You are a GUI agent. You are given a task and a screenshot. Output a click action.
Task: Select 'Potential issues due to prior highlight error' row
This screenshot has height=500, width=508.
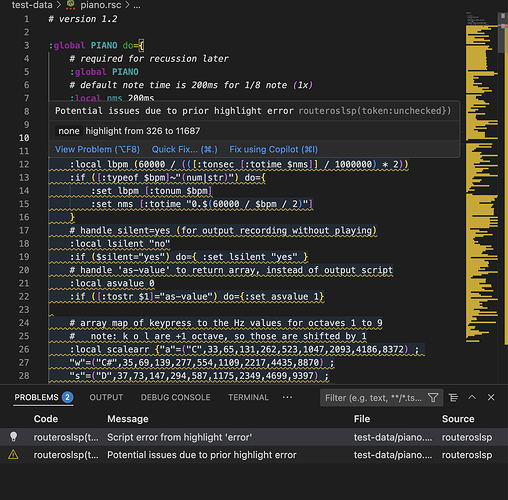coord(254,455)
